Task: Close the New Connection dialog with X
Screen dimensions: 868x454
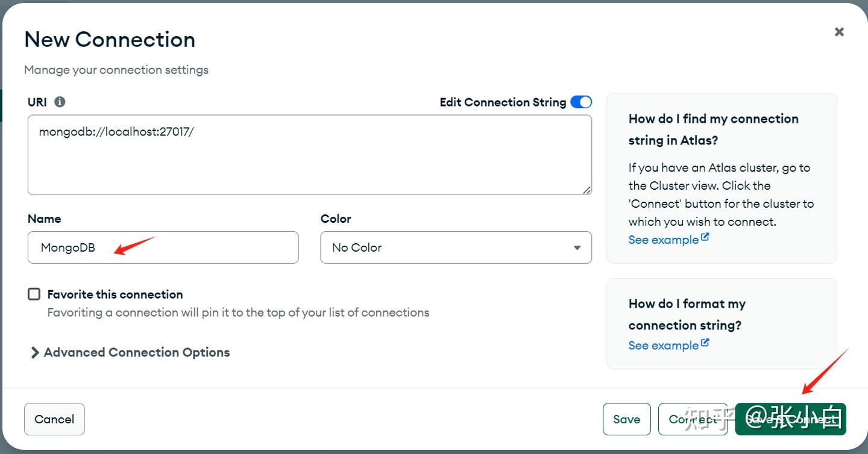Action: [839, 32]
